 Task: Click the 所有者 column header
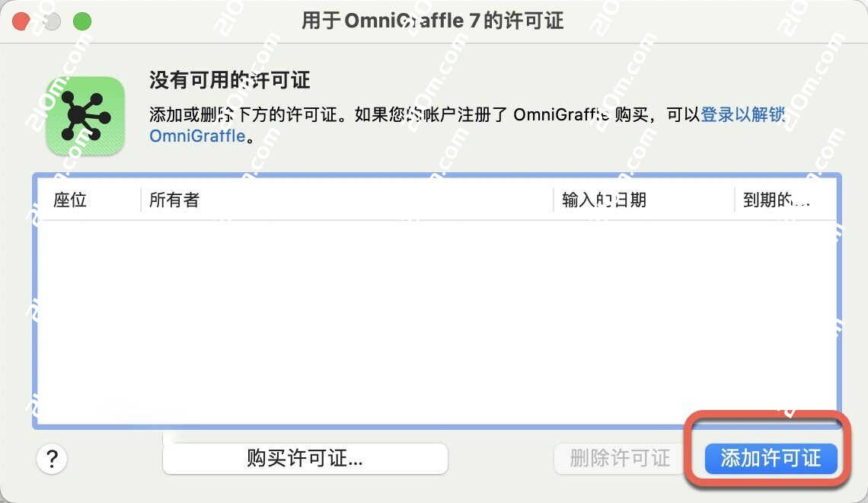174,200
